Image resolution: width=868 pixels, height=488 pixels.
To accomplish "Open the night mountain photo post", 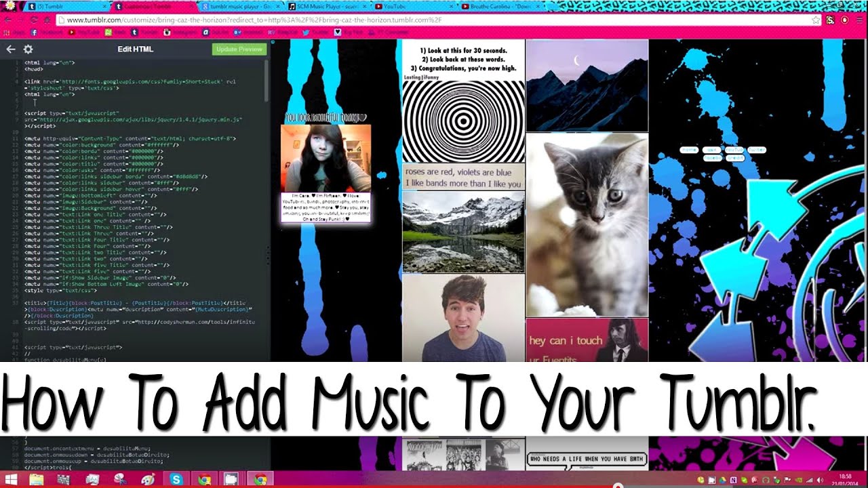I will coord(587,85).
